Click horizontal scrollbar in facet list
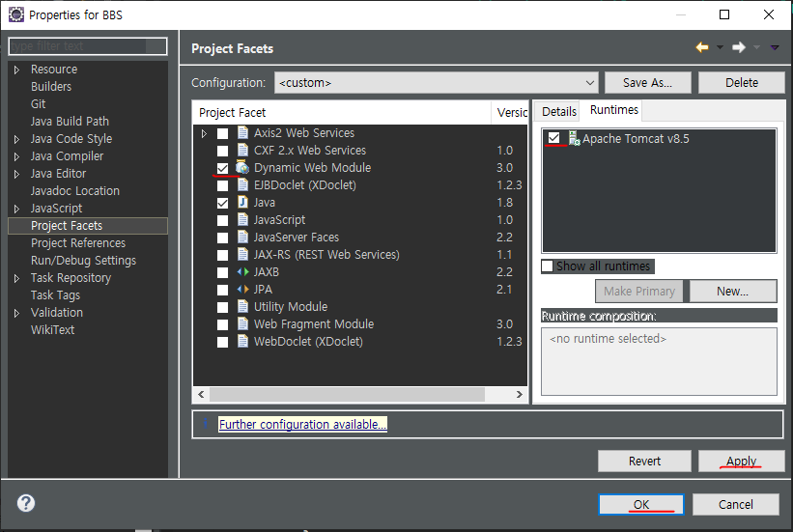 pos(347,395)
